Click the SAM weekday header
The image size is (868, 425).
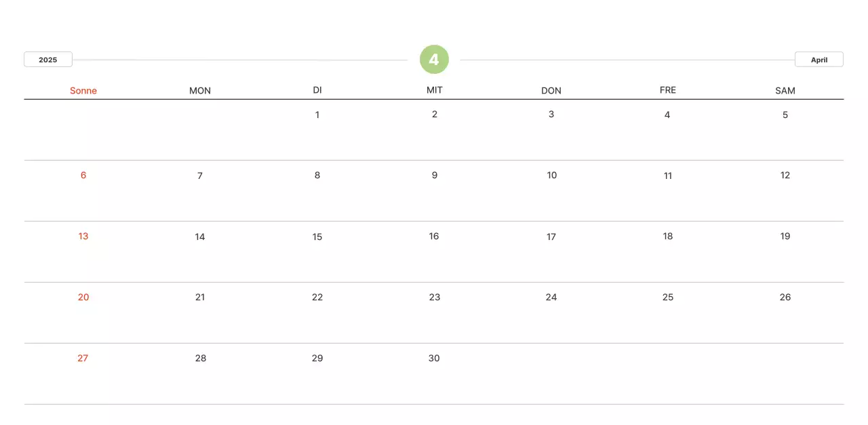[x=785, y=91]
